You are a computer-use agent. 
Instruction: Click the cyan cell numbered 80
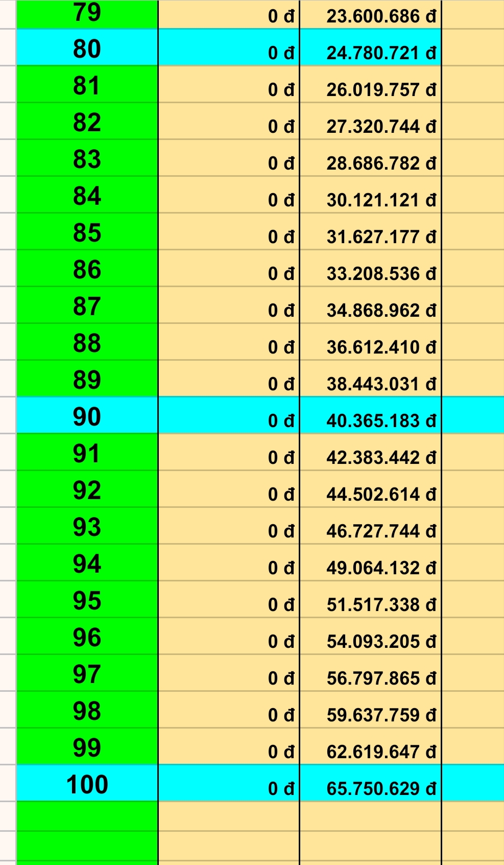tap(87, 49)
